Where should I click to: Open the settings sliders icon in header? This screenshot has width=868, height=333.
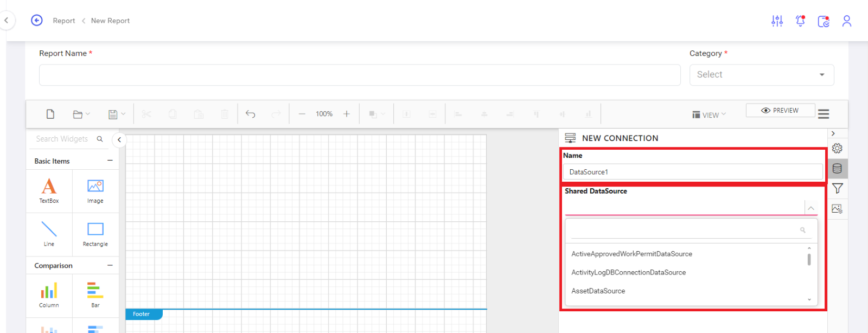pos(777,21)
